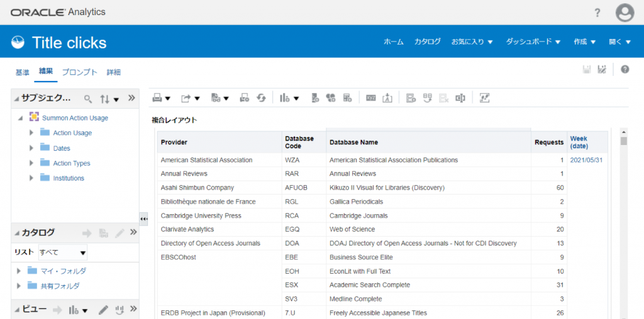Go to ホーム link
Image resolution: width=644 pixels, height=319 pixels.
pyautogui.click(x=394, y=42)
